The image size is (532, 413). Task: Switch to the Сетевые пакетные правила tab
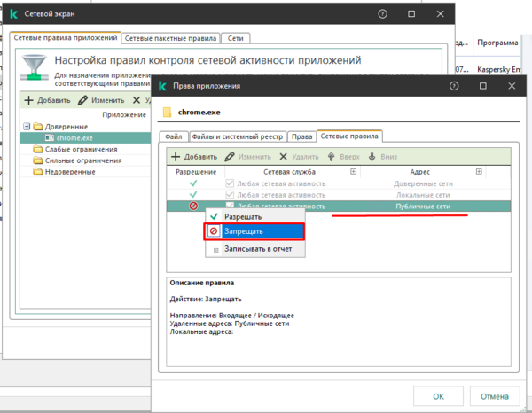[x=172, y=39]
